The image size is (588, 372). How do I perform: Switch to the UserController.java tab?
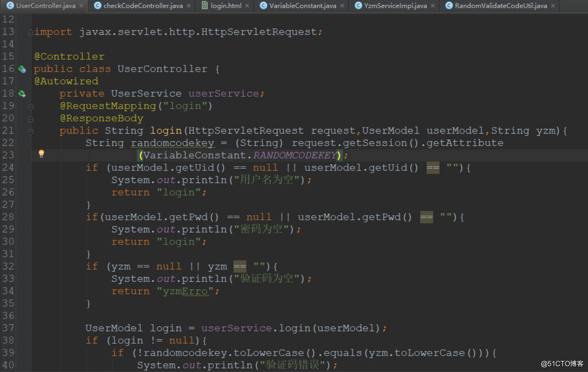(45, 6)
